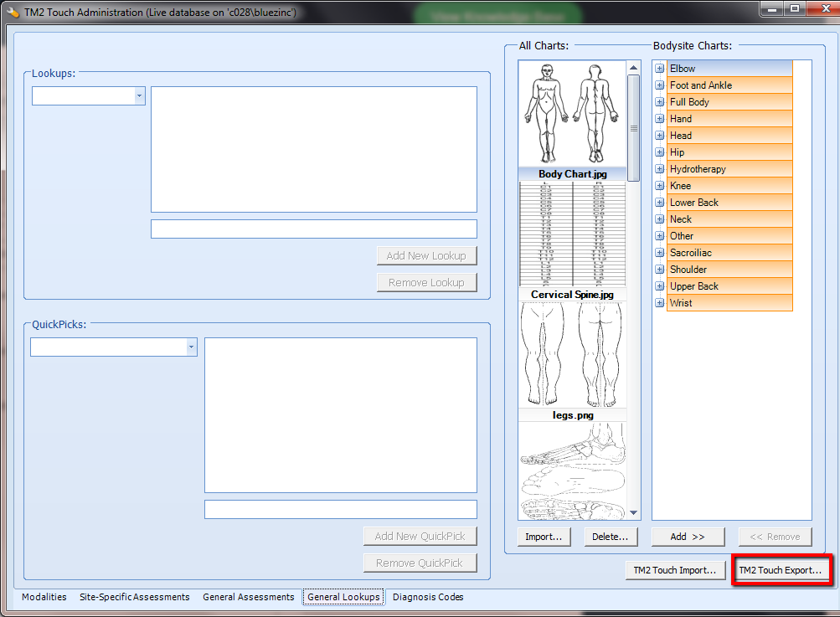Select Knee in Bodysite Charts

[x=729, y=186]
